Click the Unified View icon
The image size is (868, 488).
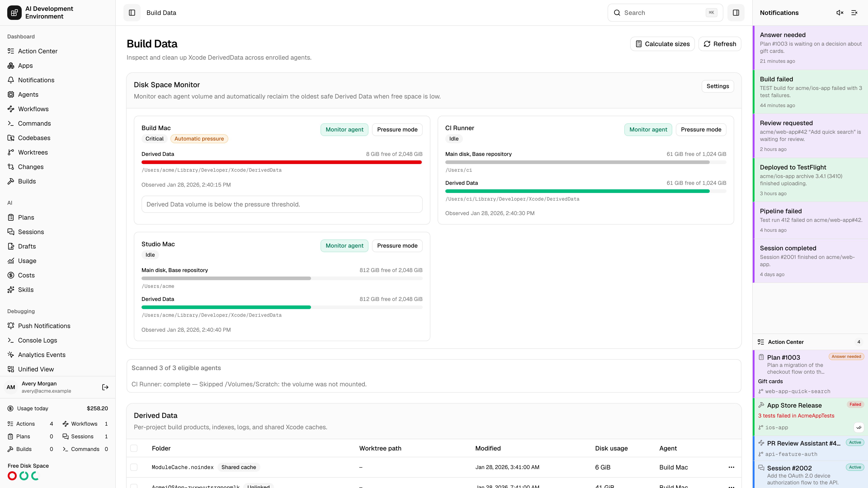coord(11,369)
